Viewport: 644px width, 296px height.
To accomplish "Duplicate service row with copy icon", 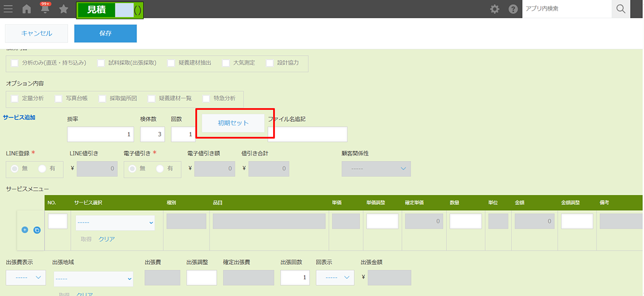I will tap(37, 230).
